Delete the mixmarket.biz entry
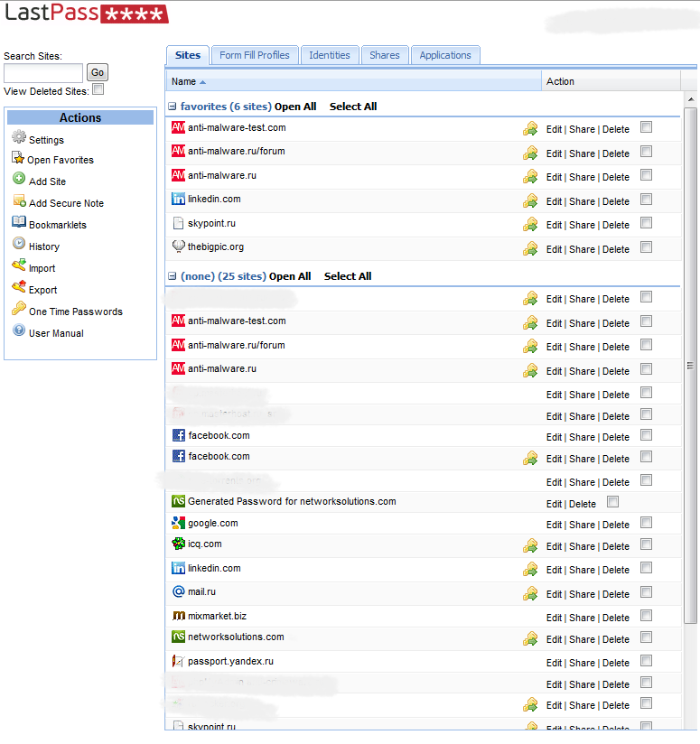Screen dimensions: 700x744 (x=615, y=618)
